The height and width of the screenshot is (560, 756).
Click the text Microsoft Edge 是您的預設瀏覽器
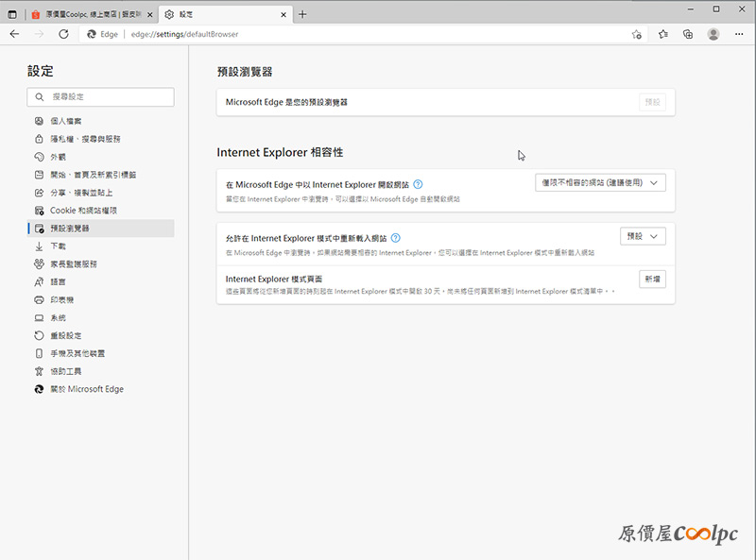coord(286,102)
